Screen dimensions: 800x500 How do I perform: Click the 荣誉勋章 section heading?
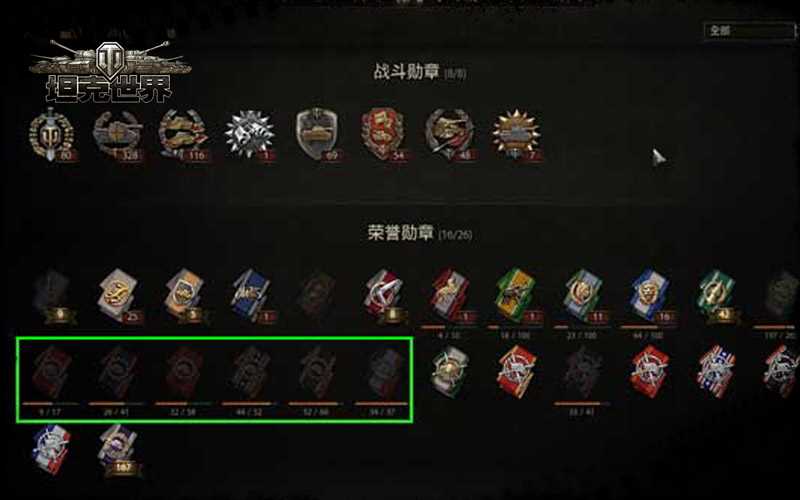click(x=401, y=233)
